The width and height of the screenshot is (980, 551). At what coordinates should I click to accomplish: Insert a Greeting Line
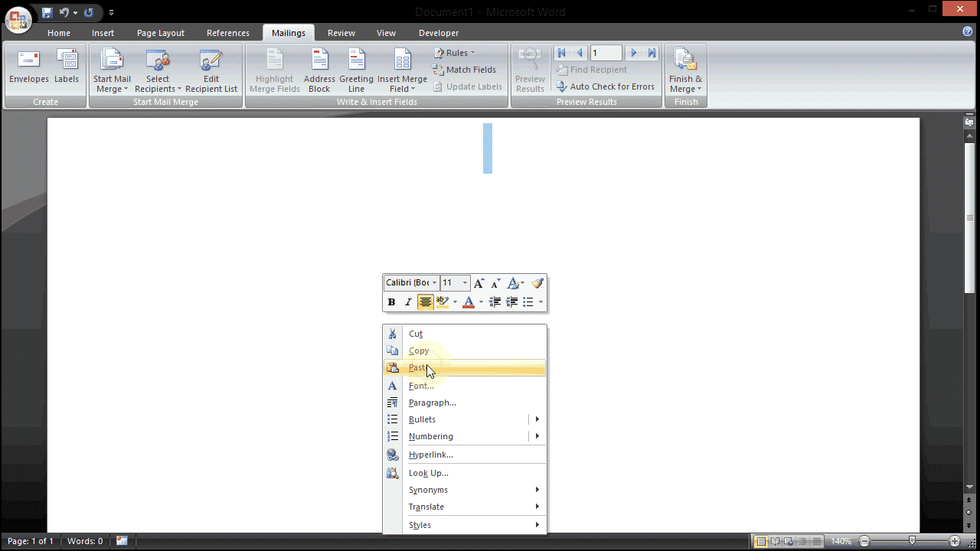tap(356, 70)
